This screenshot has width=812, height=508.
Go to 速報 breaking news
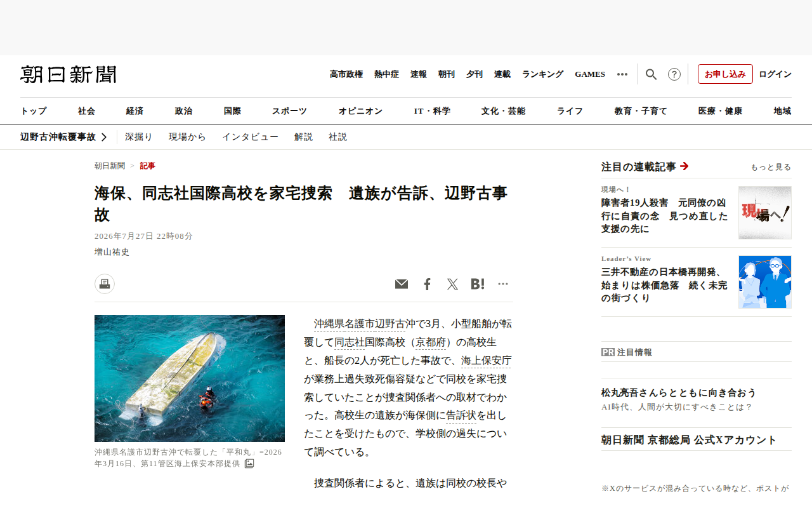click(419, 74)
